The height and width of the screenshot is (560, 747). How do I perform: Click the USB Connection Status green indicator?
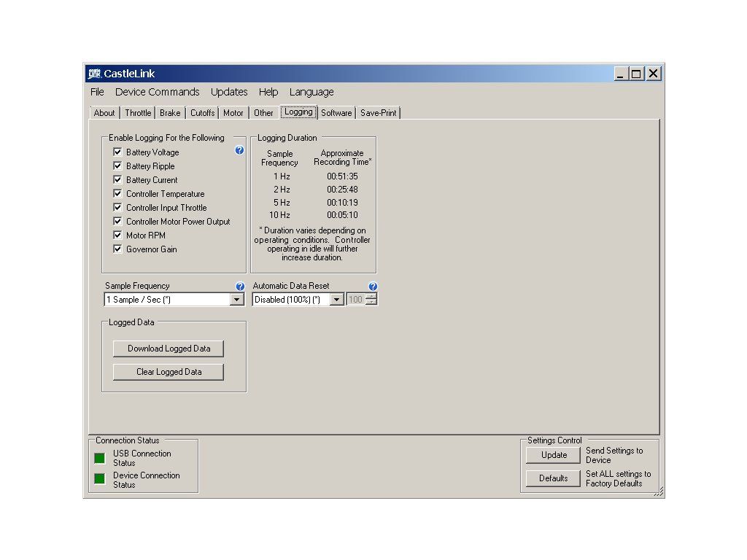pyautogui.click(x=100, y=458)
